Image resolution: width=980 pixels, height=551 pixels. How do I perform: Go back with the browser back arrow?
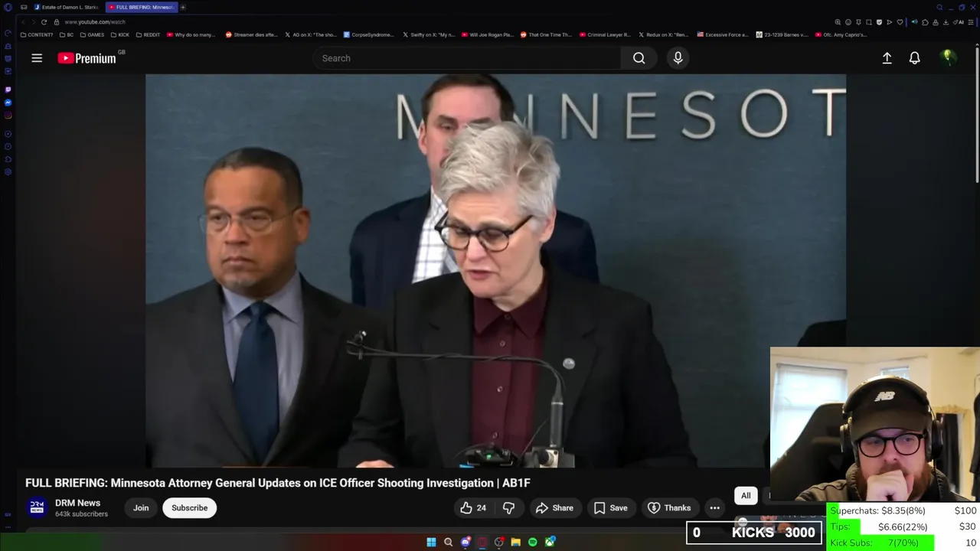(23, 22)
